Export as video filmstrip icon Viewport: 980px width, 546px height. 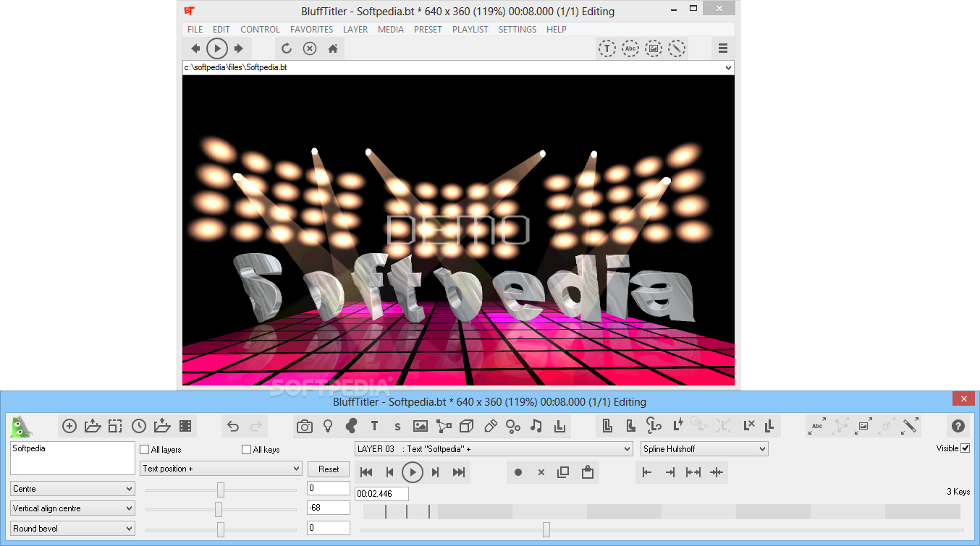click(x=185, y=426)
